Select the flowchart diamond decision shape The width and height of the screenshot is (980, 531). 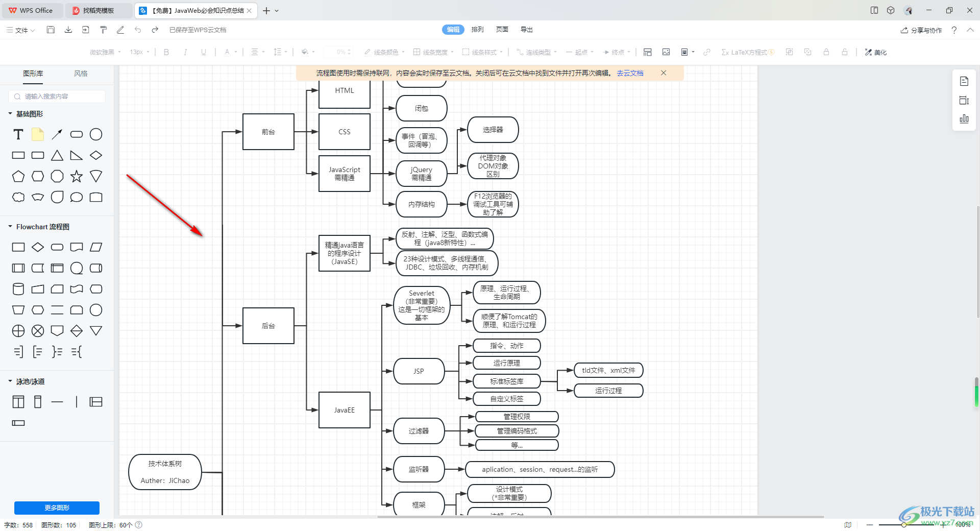click(38, 247)
